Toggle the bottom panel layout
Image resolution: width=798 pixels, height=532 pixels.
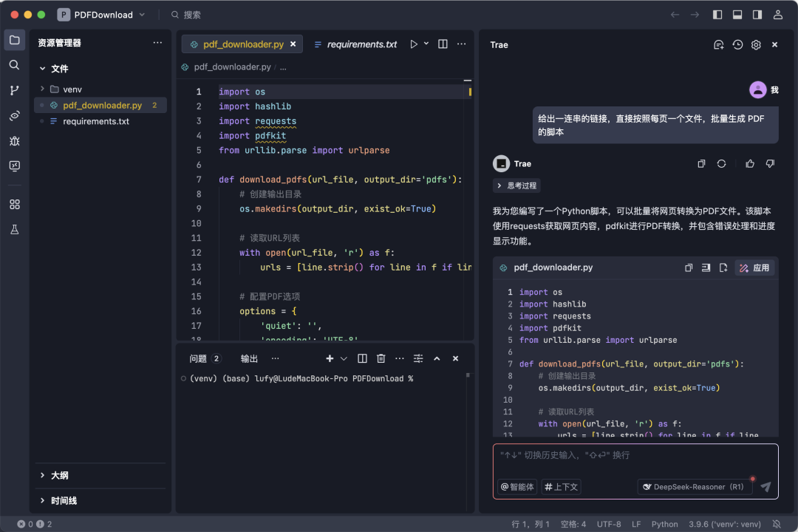tap(737, 15)
